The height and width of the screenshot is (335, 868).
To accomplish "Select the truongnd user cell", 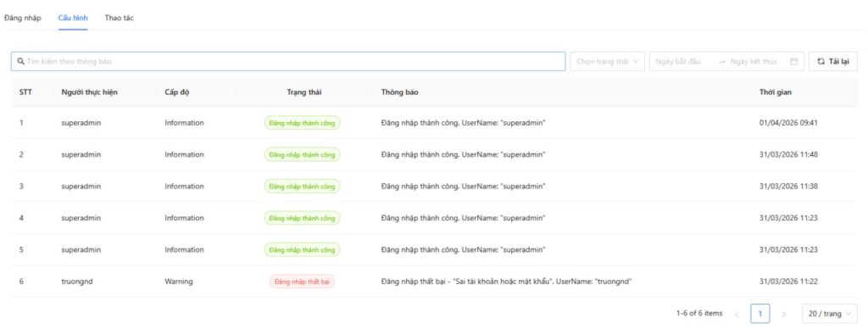I will click(77, 282).
